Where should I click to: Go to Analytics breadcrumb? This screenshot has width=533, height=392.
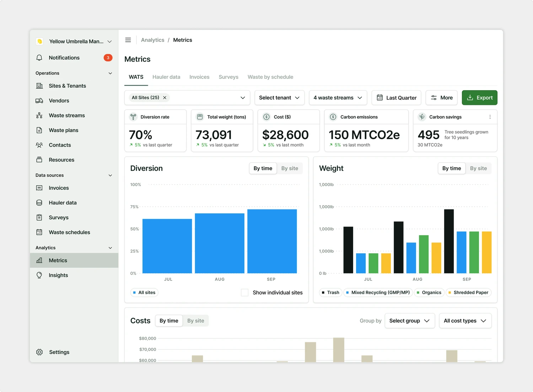click(x=153, y=40)
